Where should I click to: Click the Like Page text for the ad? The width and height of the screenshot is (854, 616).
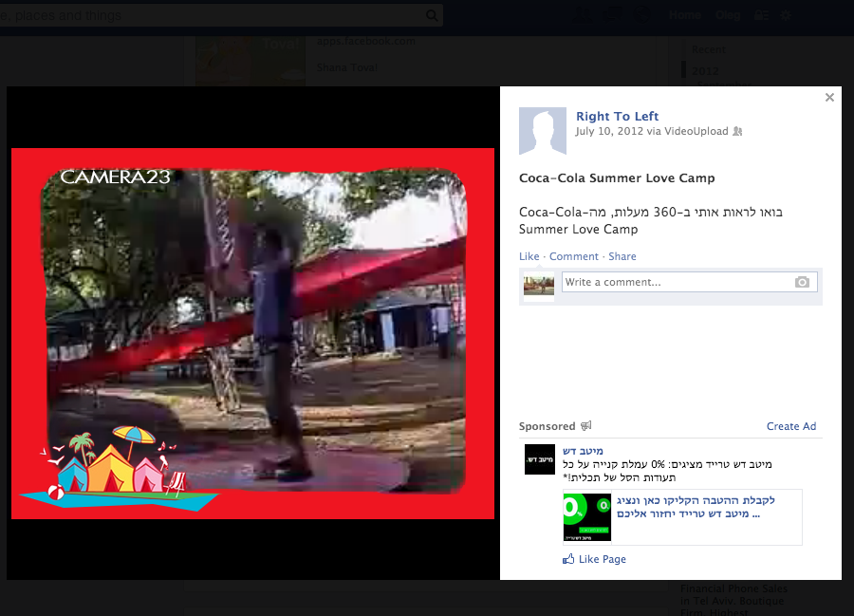(x=603, y=559)
